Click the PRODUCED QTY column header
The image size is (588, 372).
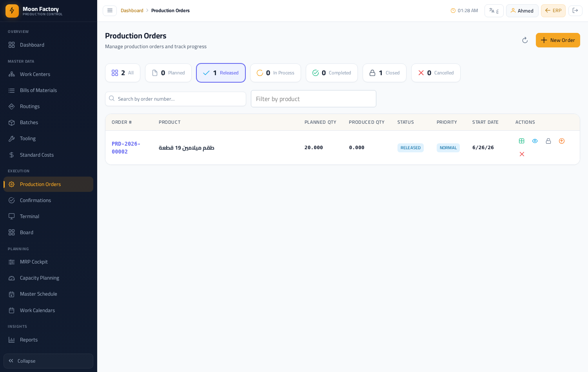click(367, 122)
